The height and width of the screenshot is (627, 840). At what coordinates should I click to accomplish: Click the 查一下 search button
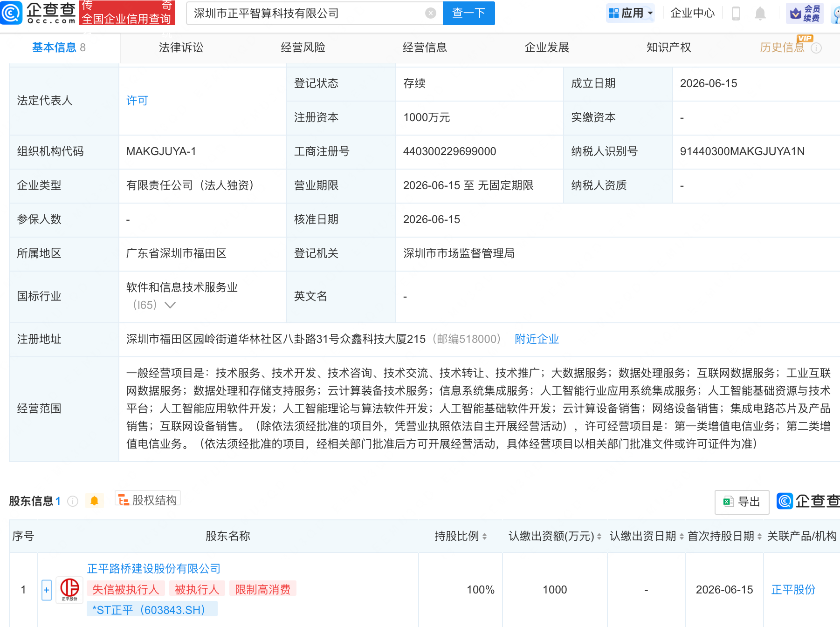click(468, 13)
